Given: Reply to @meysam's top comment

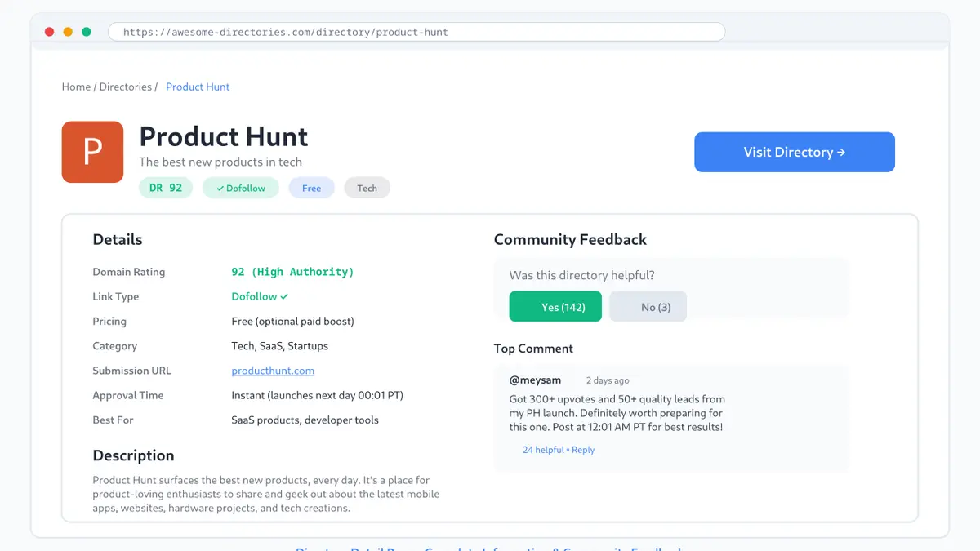Looking at the screenshot, I should pyautogui.click(x=583, y=450).
